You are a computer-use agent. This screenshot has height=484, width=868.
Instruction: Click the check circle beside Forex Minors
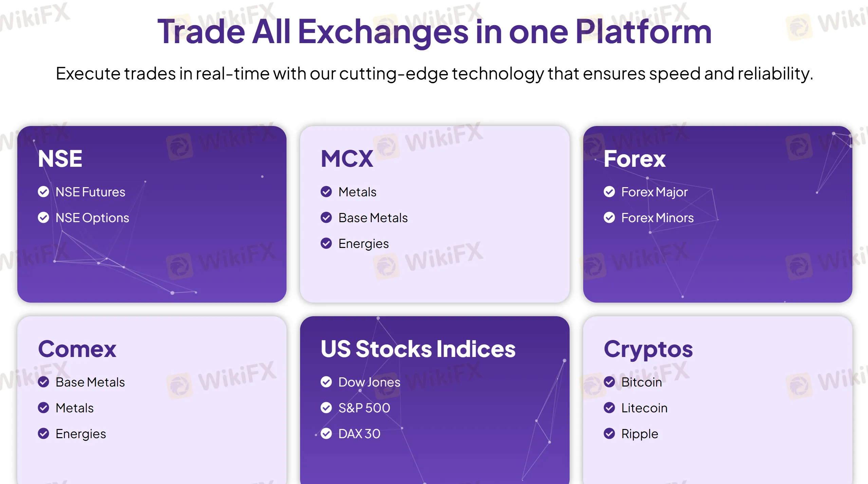(609, 218)
